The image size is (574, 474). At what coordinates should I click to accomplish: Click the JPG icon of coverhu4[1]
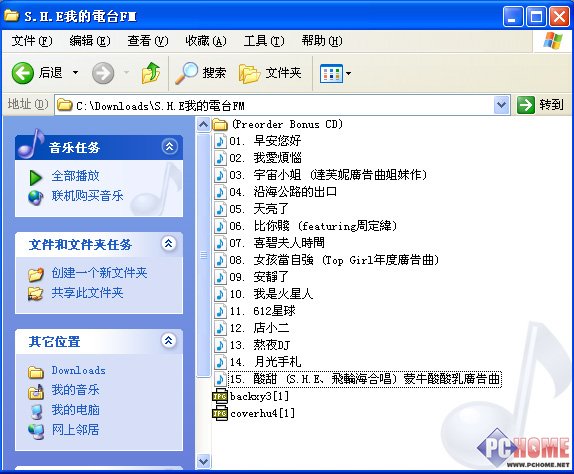coord(220,414)
